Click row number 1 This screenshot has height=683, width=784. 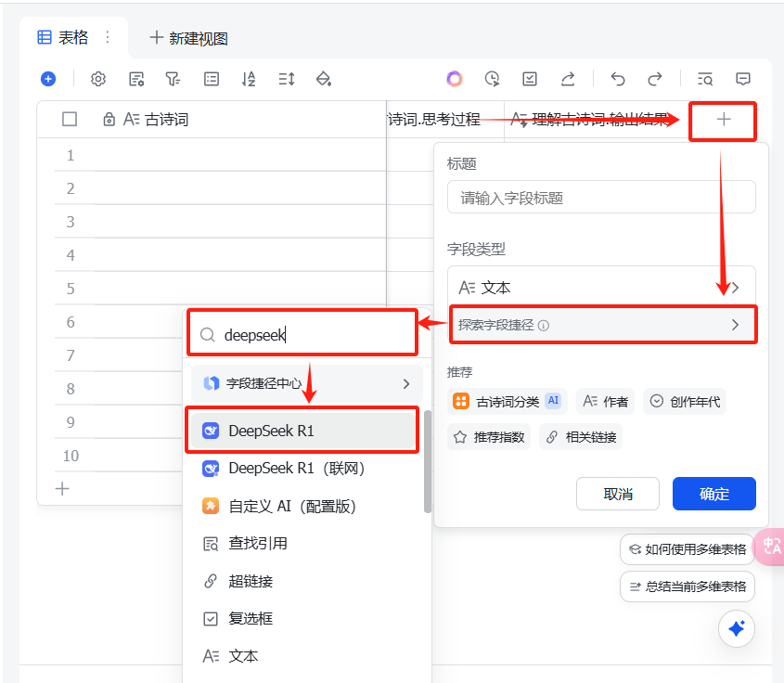point(71,155)
